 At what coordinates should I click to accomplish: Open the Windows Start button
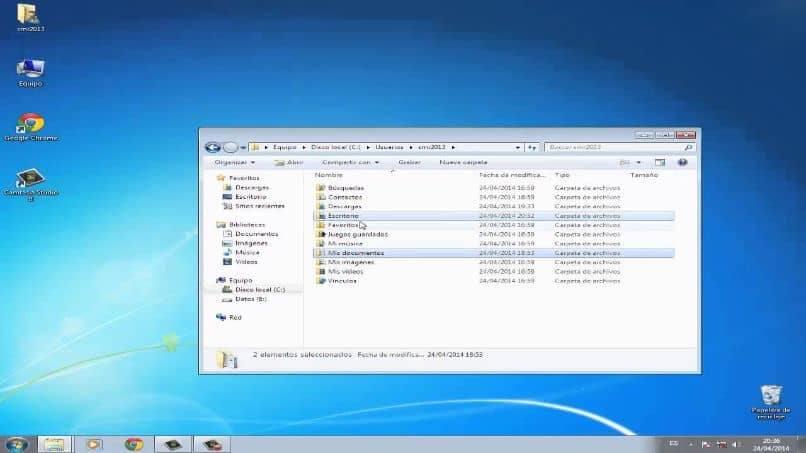pos(17,444)
